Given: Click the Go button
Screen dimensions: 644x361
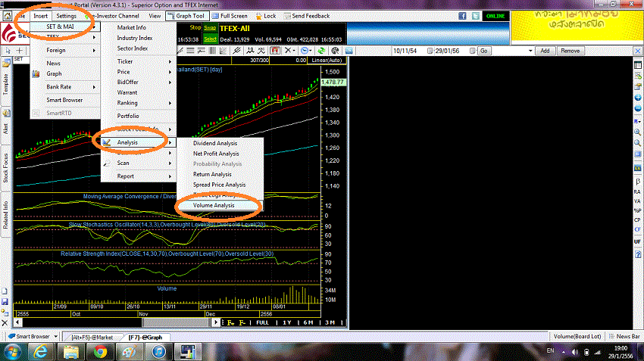Looking at the screenshot, I should (484, 51).
